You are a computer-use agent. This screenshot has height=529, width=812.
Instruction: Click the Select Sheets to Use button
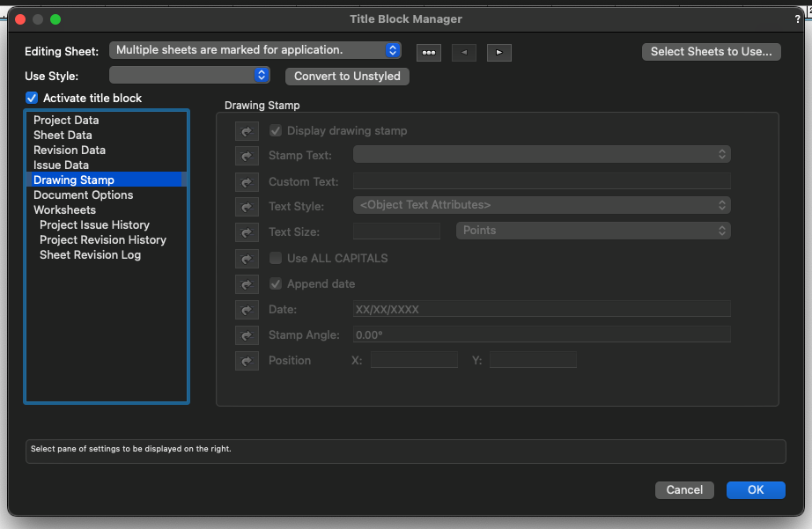pos(711,51)
